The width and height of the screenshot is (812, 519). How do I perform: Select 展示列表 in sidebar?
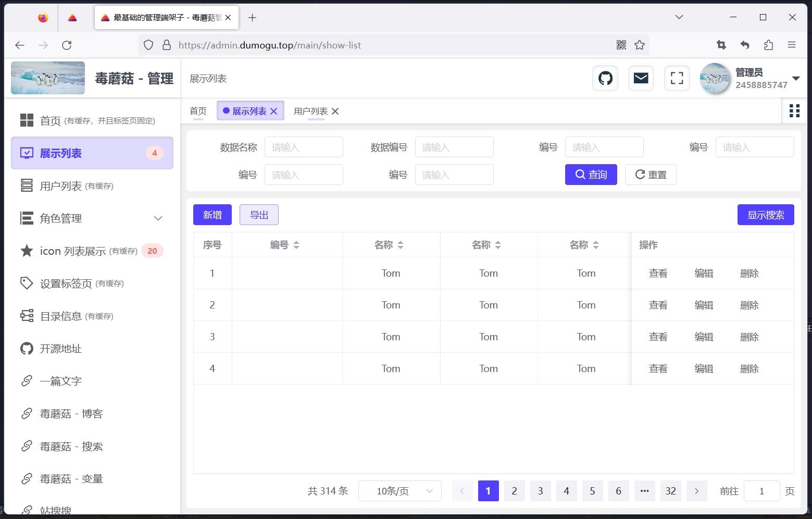click(92, 153)
